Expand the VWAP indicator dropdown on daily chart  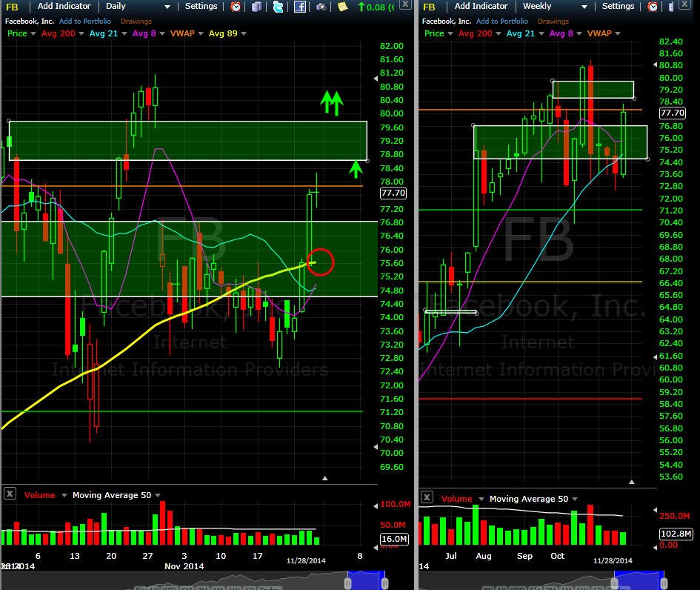tap(201, 33)
